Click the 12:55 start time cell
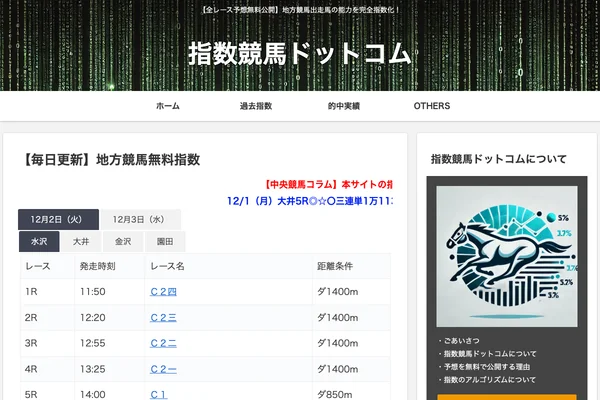600x400 pixels. pos(109,343)
